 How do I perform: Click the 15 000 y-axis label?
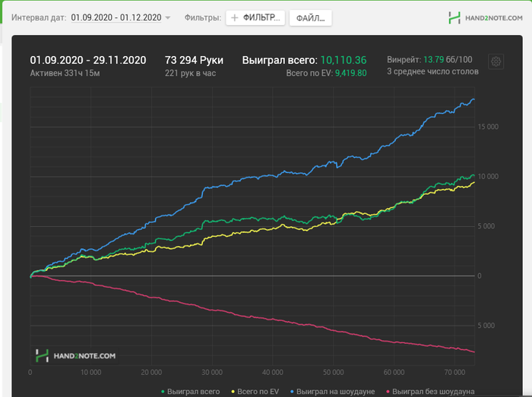(488, 127)
